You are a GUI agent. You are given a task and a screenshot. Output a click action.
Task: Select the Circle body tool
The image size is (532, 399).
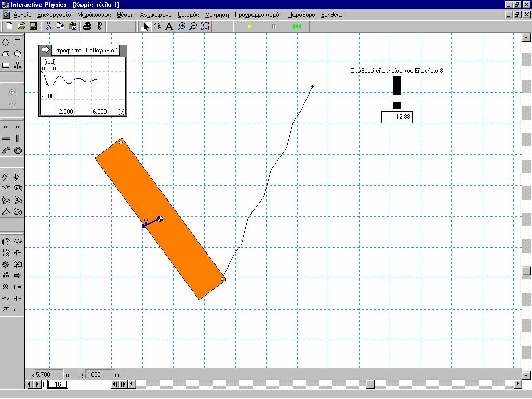pyautogui.click(x=5, y=43)
